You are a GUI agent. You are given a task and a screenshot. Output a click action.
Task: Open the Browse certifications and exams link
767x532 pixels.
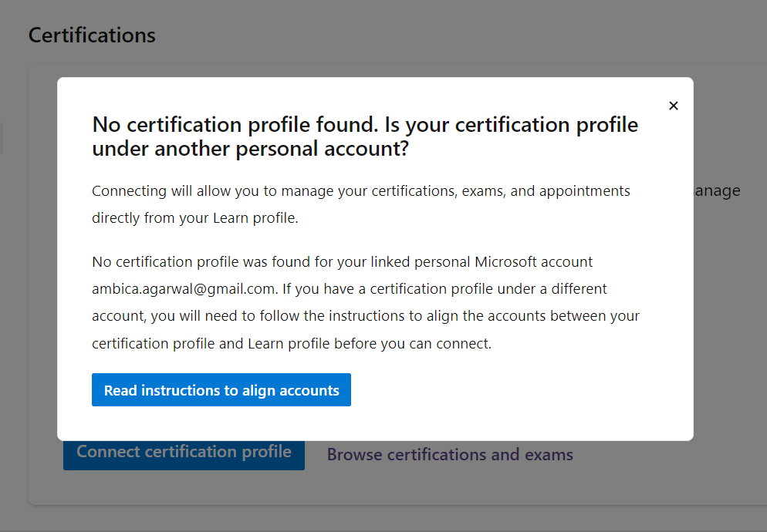tap(450, 454)
